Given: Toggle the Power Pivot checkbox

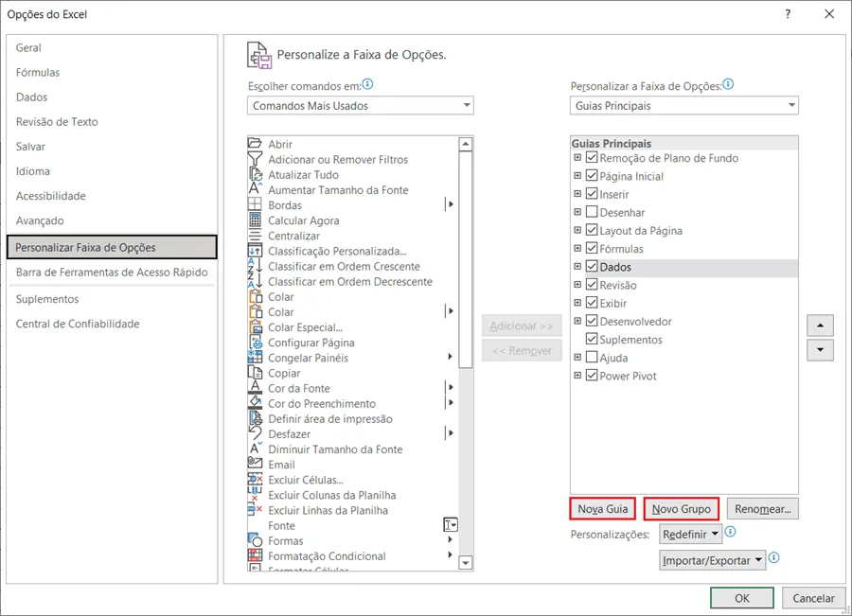Looking at the screenshot, I should click(592, 376).
